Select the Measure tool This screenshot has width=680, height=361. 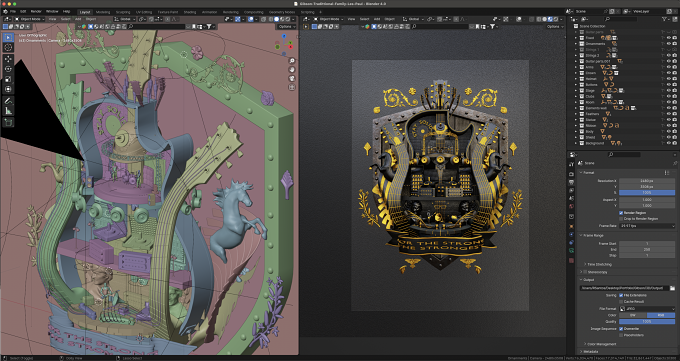tap(8, 111)
